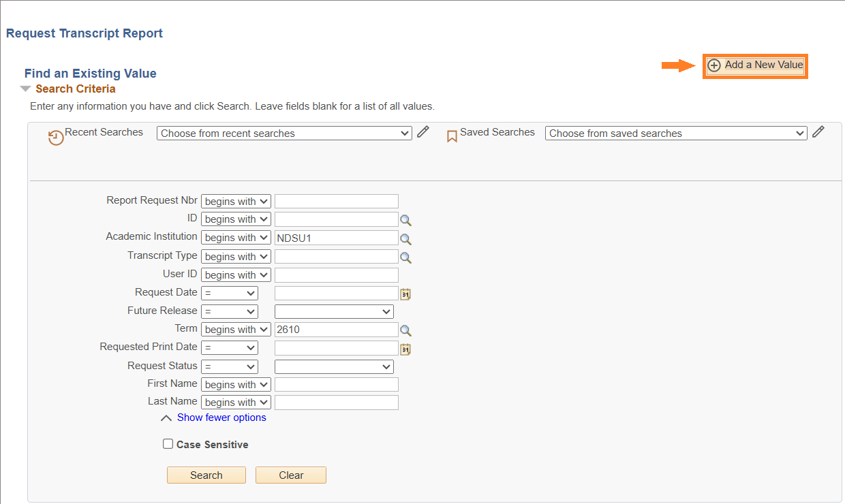The width and height of the screenshot is (845, 504).
Task: Click the Recent Searches clock icon
Action: [55, 137]
